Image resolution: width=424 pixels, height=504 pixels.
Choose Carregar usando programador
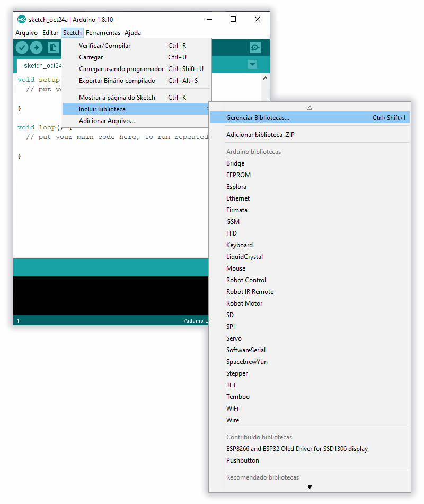tap(137, 69)
